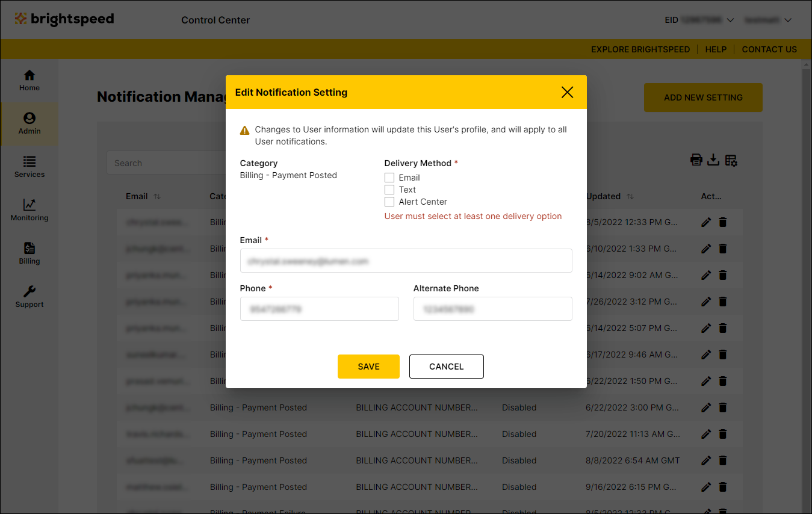Delete the 6/14/2022 9:02 AM row

click(723, 275)
